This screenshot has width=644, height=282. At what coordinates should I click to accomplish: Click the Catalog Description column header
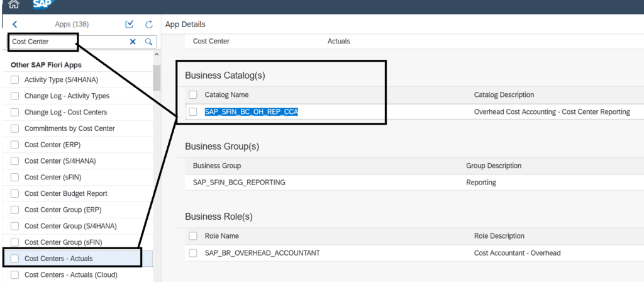click(x=504, y=95)
